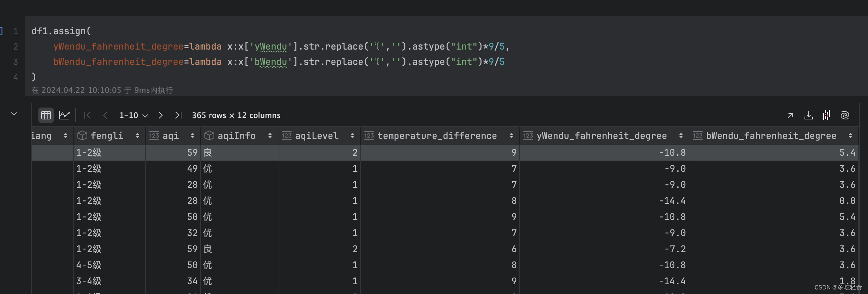The height and width of the screenshot is (294, 868).
Task: Sort the partially visible iang column
Action: 66,135
